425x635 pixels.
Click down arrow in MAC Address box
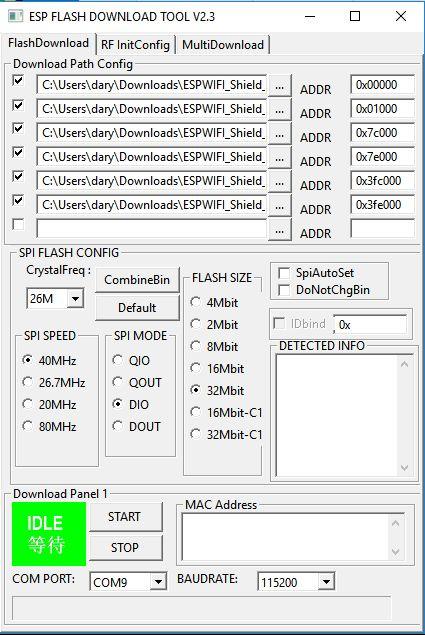tap(395, 552)
